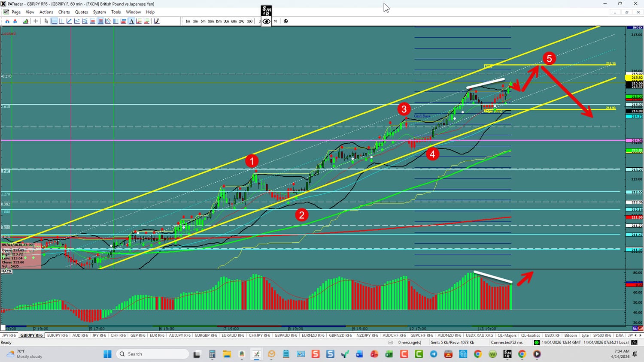
Task: Click the MACD indicator label
Action: tap(6, 271)
